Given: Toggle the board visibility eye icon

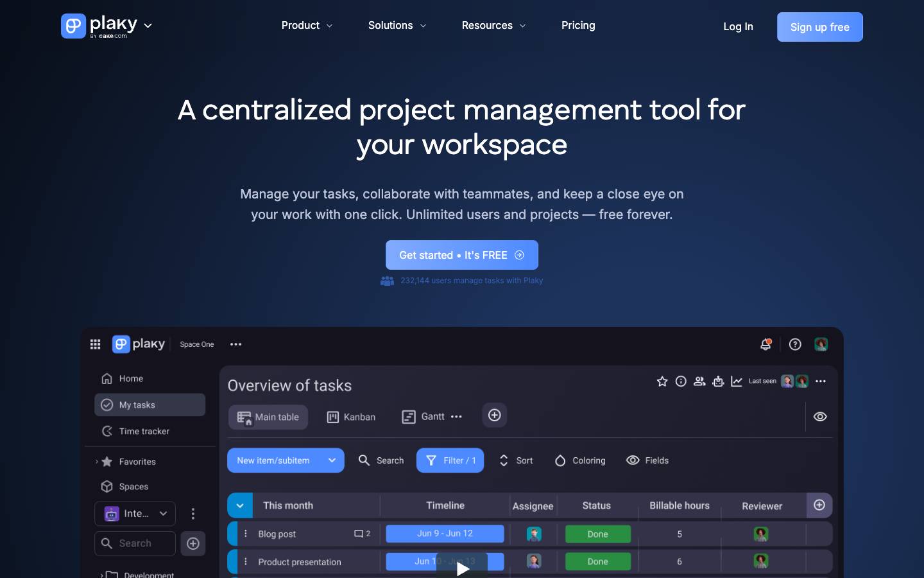Looking at the screenshot, I should coord(820,417).
